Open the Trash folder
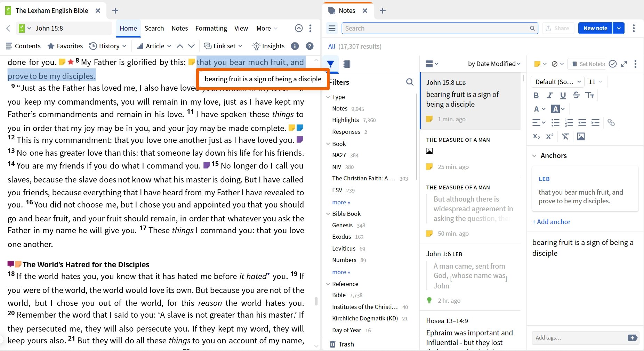The width and height of the screenshot is (644, 351). pyautogui.click(x=342, y=344)
